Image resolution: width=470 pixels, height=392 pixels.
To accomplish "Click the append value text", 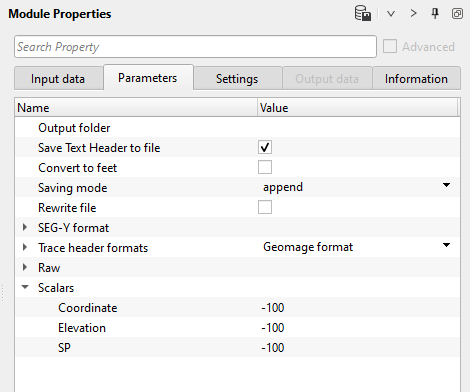I will tap(283, 187).
